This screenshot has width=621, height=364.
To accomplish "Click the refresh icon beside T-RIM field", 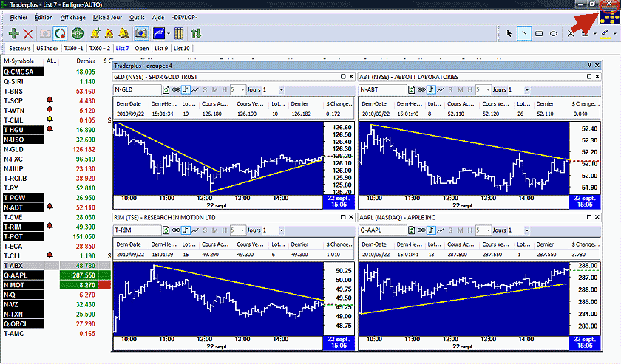I will click(x=166, y=230).
